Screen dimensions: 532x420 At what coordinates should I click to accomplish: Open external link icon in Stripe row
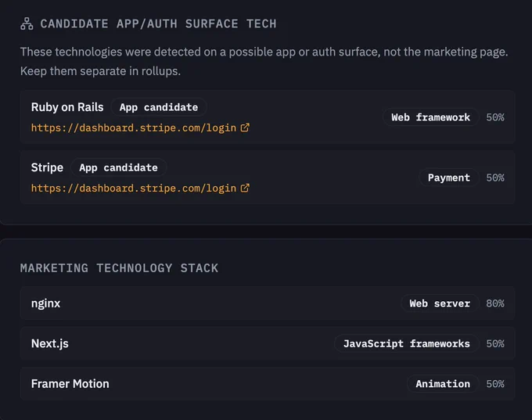(245, 188)
